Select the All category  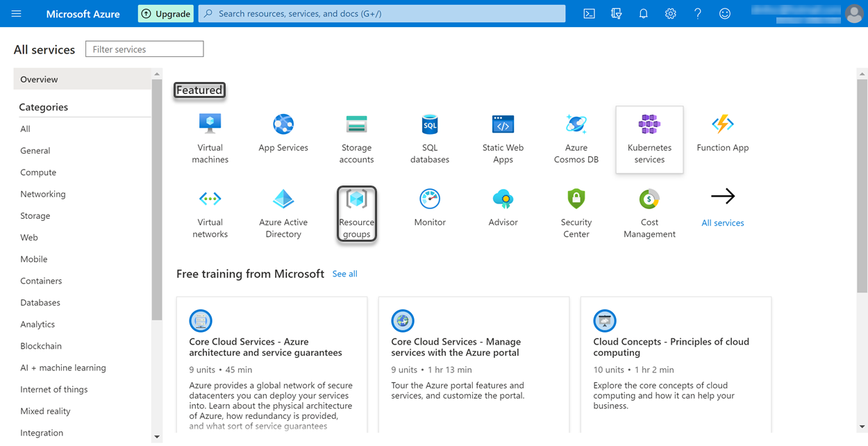(x=25, y=129)
